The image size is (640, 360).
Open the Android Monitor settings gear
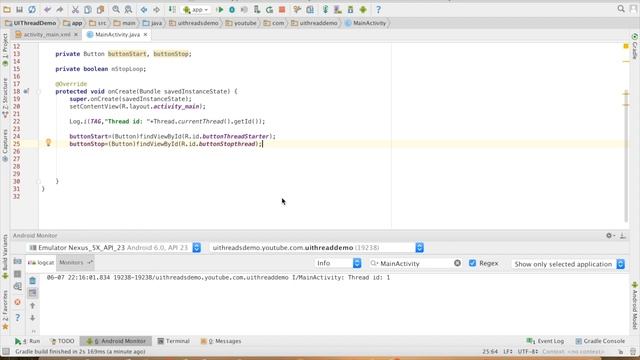(610, 236)
